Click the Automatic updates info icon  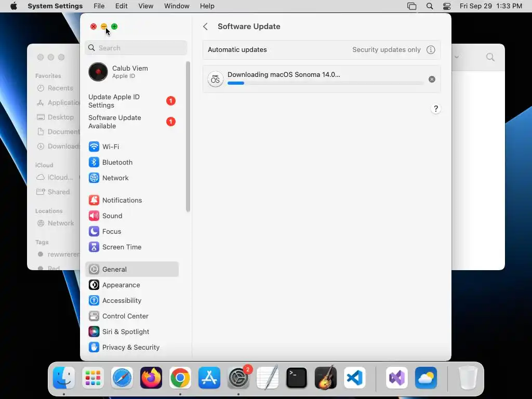tap(431, 49)
